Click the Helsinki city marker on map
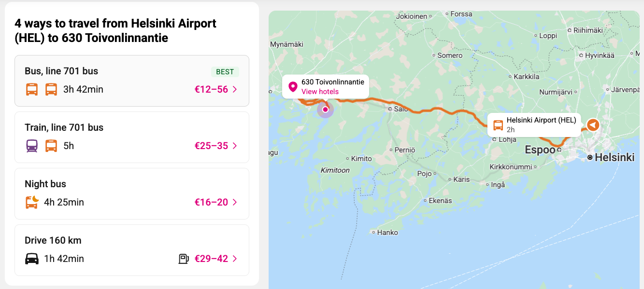This screenshot has width=644, height=289. click(590, 158)
